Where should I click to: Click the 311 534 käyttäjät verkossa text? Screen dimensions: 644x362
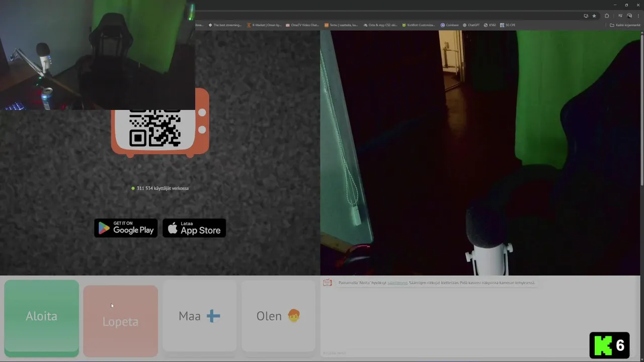[163, 188]
